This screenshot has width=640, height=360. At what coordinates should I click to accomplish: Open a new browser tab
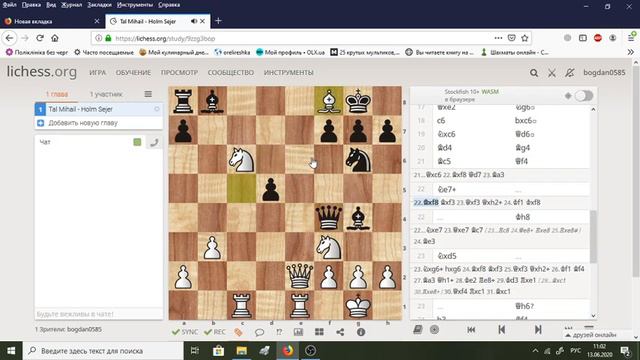[x=218, y=21]
